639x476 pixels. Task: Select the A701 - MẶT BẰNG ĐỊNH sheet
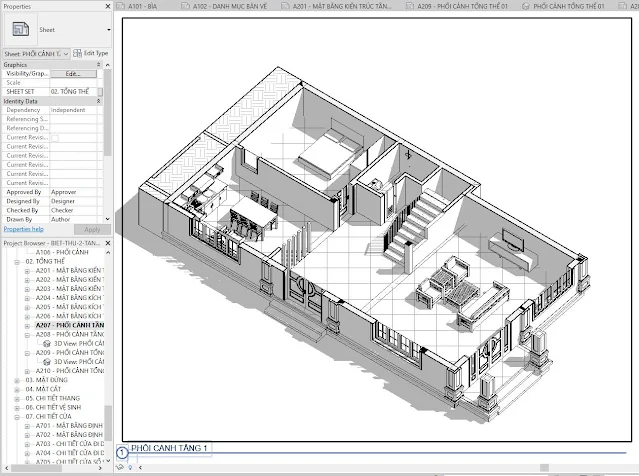click(x=69, y=425)
